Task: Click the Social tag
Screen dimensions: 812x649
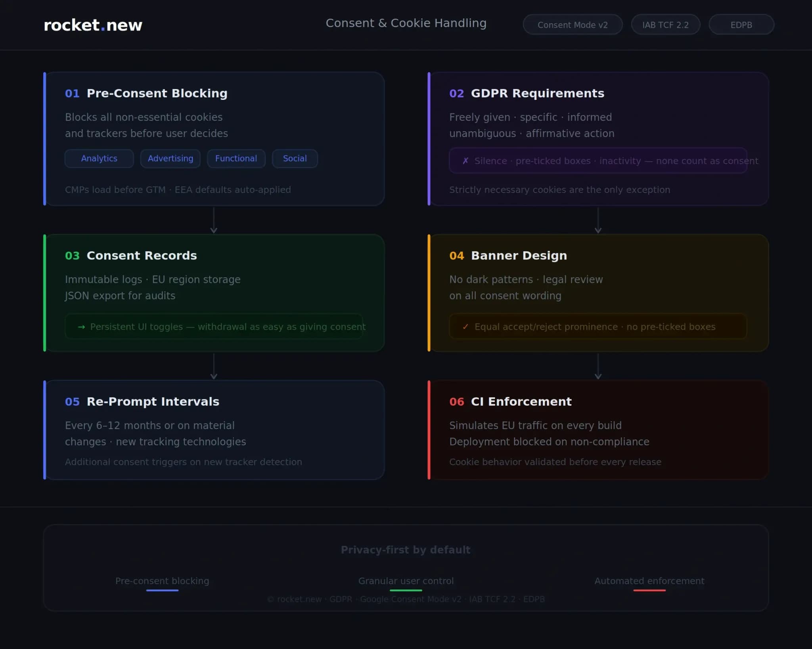Action: coord(295,158)
